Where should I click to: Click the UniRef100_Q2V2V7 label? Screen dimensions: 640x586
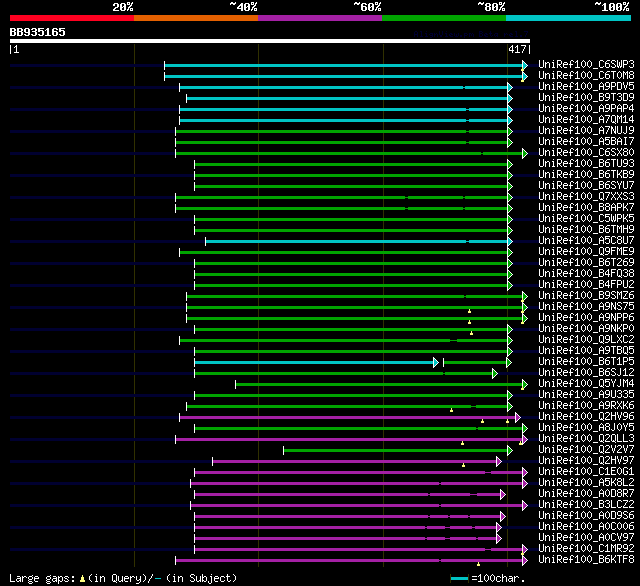pyautogui.click(x=586, y=450)
